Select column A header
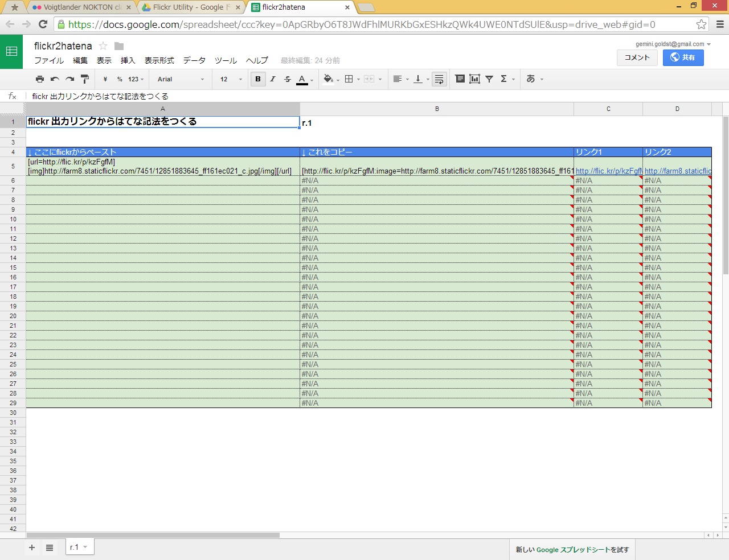Image resolution: width=729 pixels, height=560 pixels. tap(163, 109)
